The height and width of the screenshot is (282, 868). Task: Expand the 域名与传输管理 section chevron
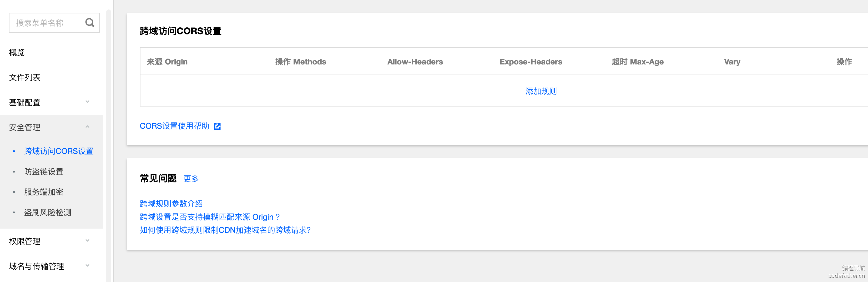point(87,265)
